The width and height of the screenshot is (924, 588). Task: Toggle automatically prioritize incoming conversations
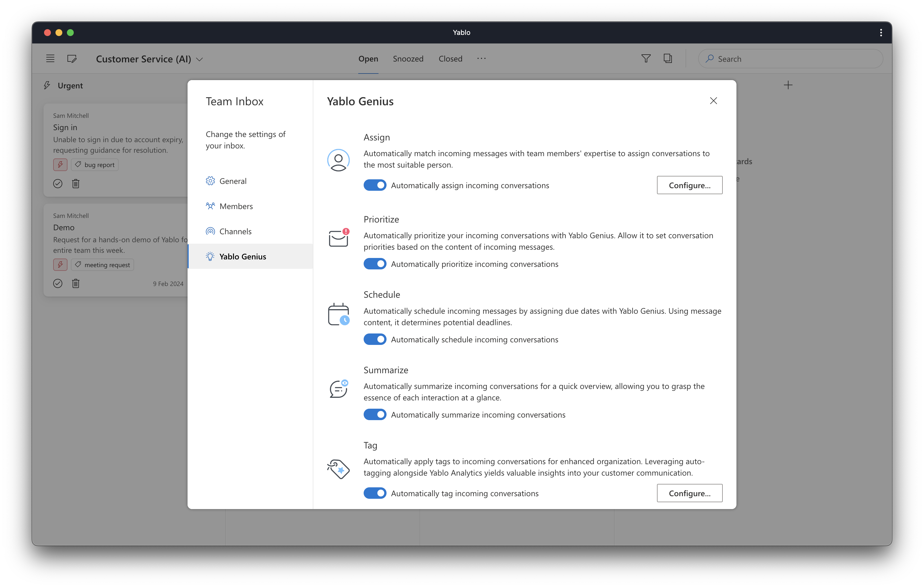pyautogui.click(x=375, y=264)
